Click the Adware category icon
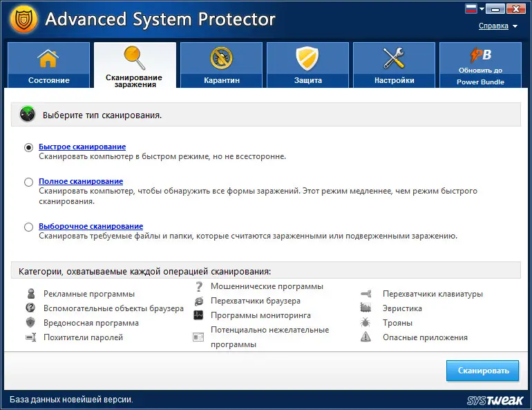Viewport: 532px width, 410px height. 30,294
